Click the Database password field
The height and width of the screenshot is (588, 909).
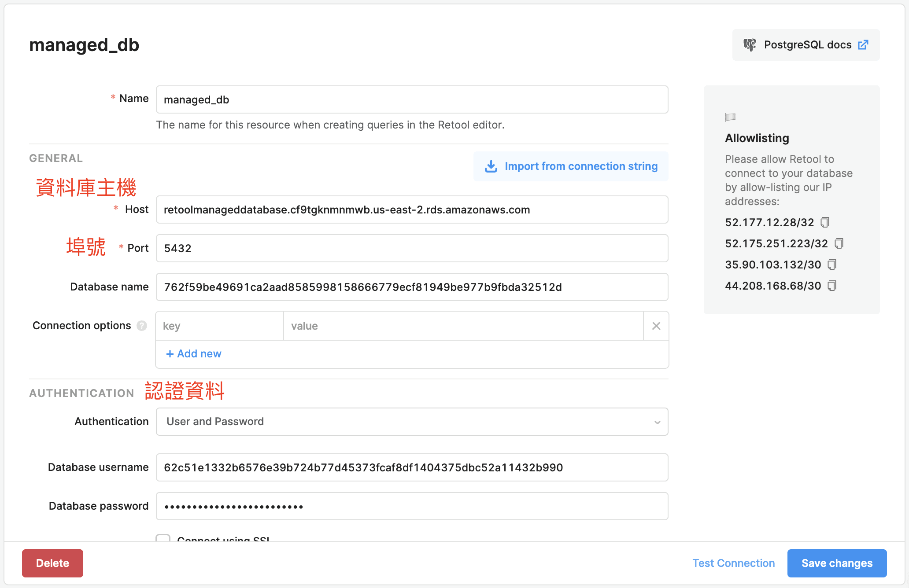[412, 506]
